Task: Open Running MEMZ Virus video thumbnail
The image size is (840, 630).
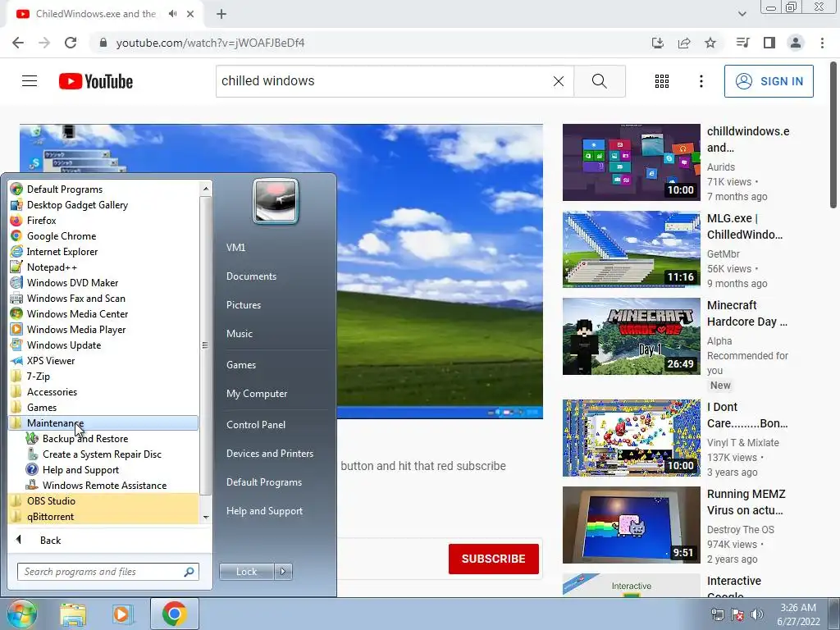Action: point(631,525)
